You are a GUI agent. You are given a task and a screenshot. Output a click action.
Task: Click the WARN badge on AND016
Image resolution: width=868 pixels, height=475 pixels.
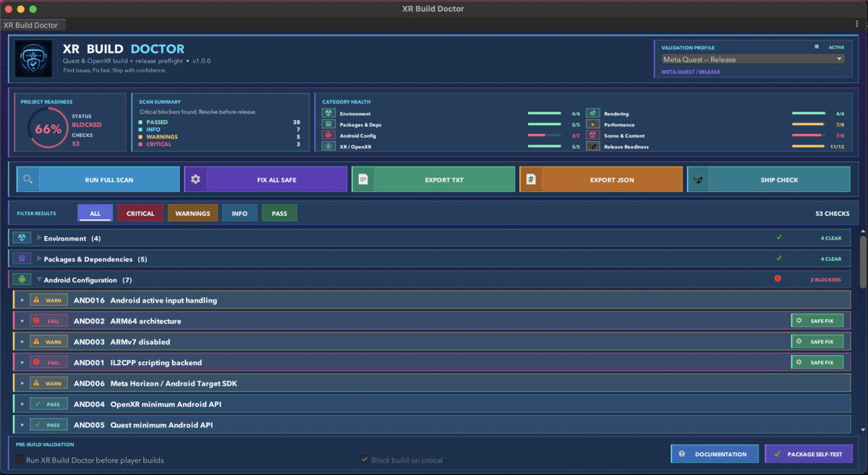pos(48,300)
